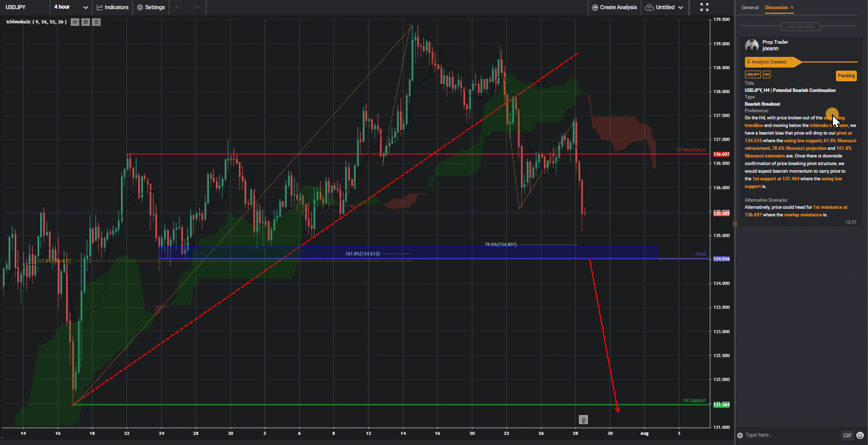Click the Prop Trader joeann name
Screen dimensions: 868x445
click(775, 45)
